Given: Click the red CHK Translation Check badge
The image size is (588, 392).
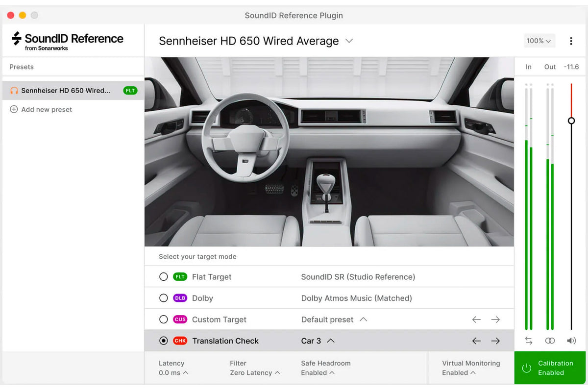Looking at the screenshot, I should click(180, 341).
